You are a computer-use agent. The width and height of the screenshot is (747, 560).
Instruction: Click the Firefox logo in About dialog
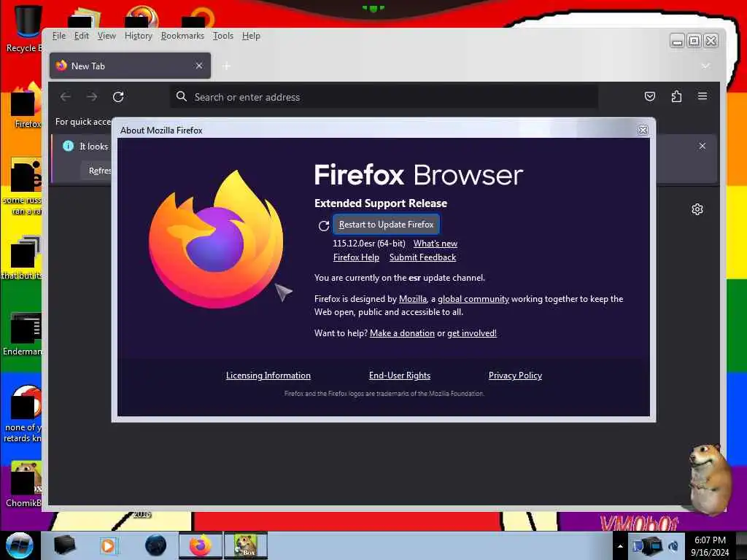tap(216, 239)
